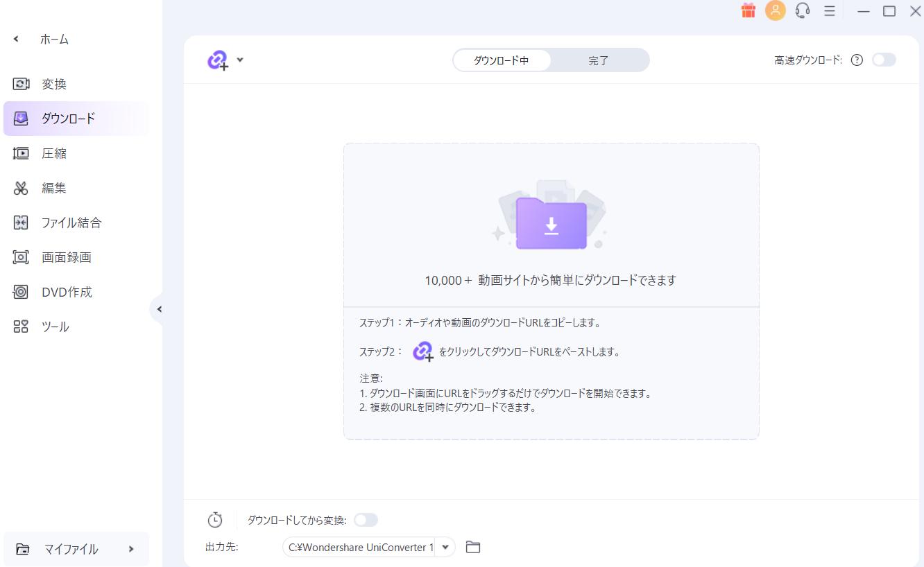Open the output folder icon

pos(473,548)
